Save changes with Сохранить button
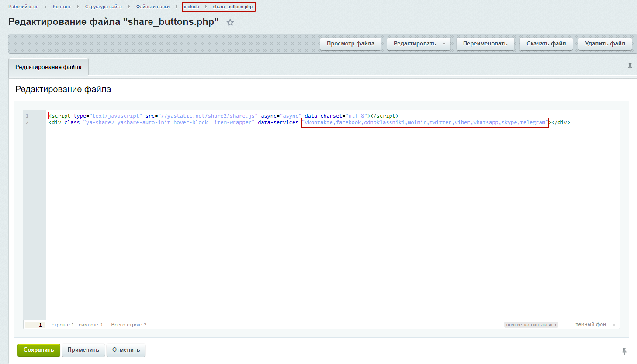 39,350
